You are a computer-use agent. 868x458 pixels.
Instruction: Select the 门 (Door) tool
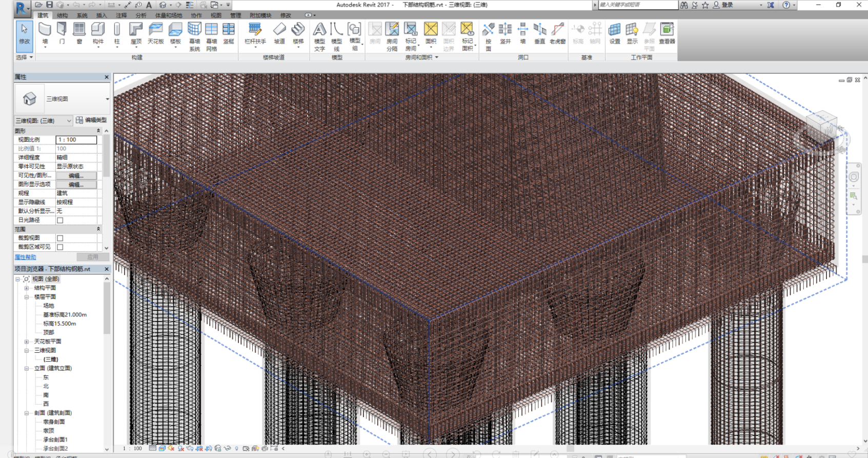(62, 34)
